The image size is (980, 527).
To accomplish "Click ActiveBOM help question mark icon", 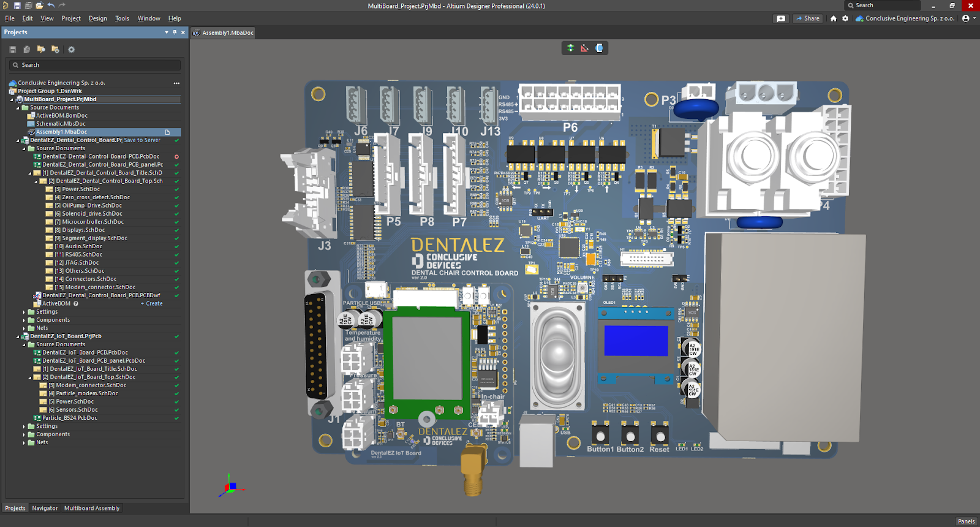I will 76,303.
